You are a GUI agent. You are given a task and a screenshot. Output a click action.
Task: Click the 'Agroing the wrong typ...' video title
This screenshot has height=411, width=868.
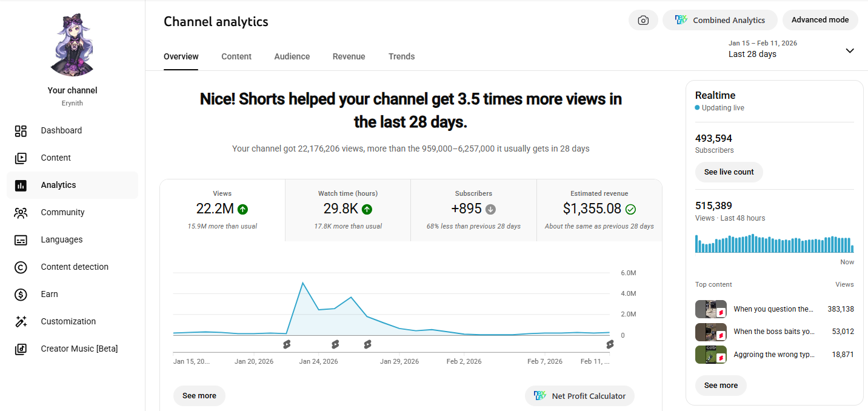[774, 355]
